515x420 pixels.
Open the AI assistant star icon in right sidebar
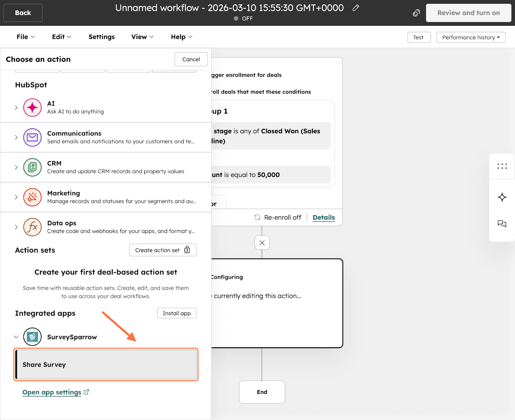coord(502,197)
